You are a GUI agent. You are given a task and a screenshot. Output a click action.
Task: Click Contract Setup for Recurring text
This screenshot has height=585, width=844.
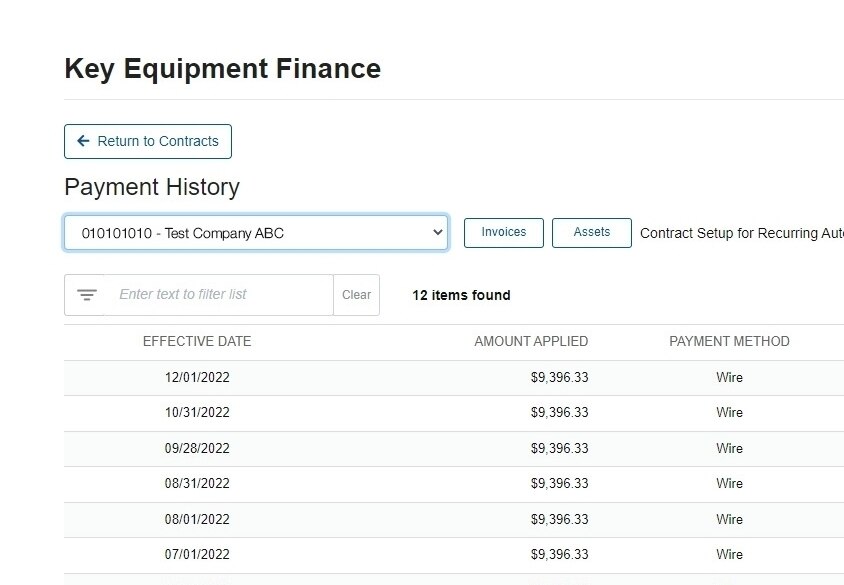click(x=741, y=233)
